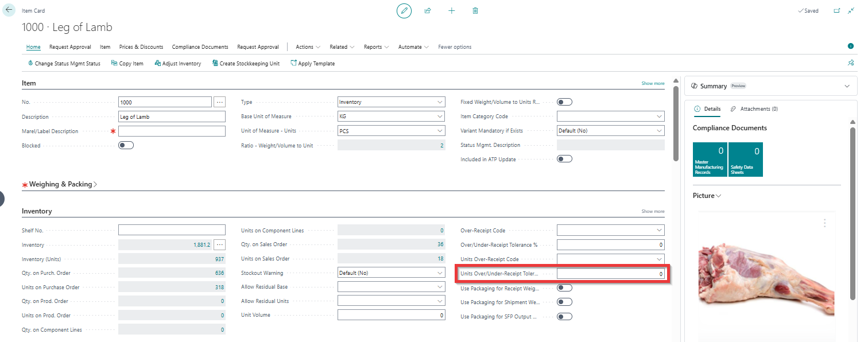Open picture options three-dot menu
Viewport: 868px width, 342px height.
(x=824, y=223)
